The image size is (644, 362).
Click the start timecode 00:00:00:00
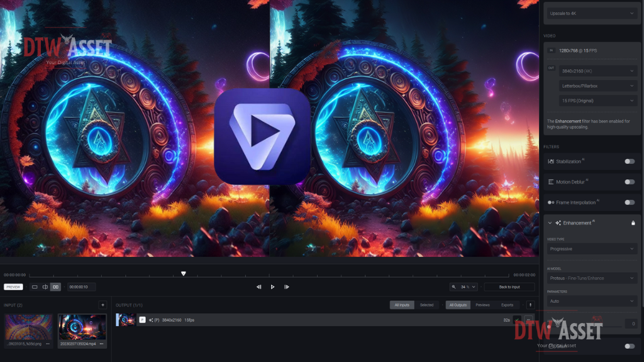coord(15,275)
